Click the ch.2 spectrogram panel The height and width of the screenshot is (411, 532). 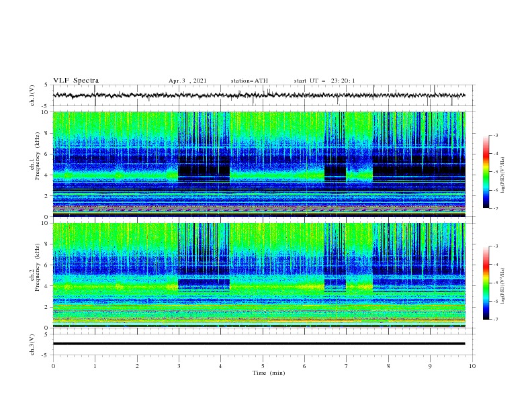click(259, 275)
